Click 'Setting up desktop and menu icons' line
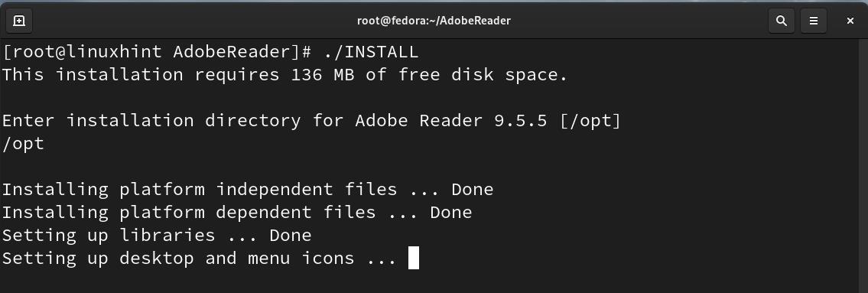 tap(200, 258)
